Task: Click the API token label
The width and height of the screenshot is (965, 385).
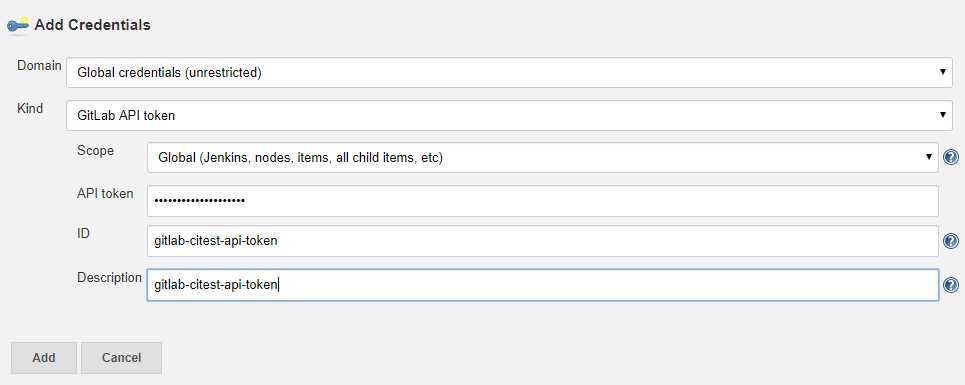Action: [x=105, y=193]
